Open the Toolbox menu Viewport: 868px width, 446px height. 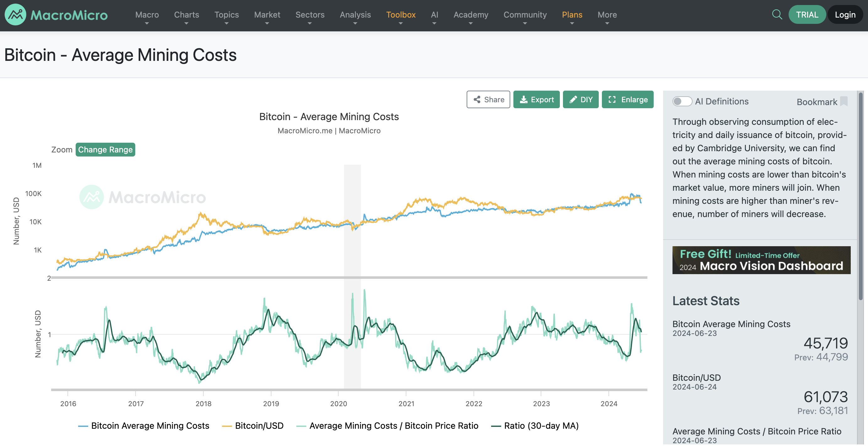(401, 15)
